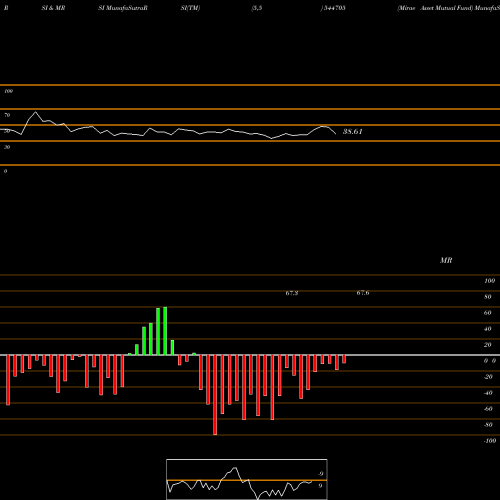Viewport: 500px width, 500px height.
Task: Click the 67.6 value label
Action: (x=363, y=293)
